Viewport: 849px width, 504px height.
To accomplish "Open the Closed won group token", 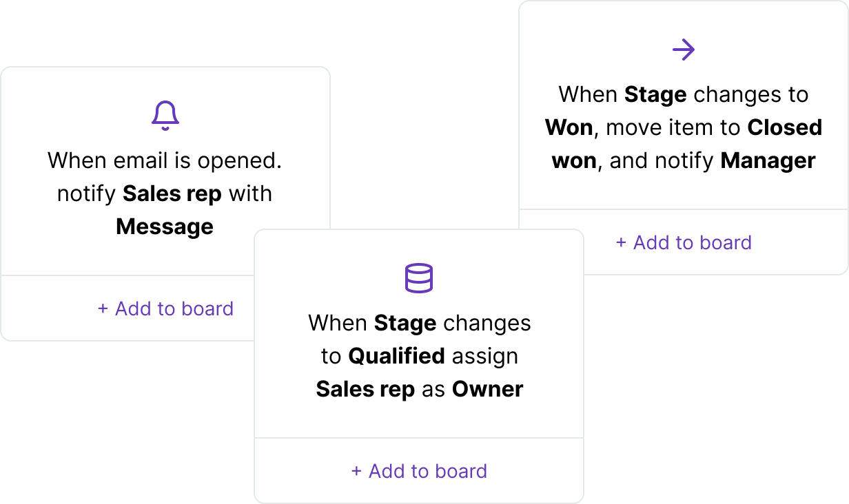I will tap(784, 127).
